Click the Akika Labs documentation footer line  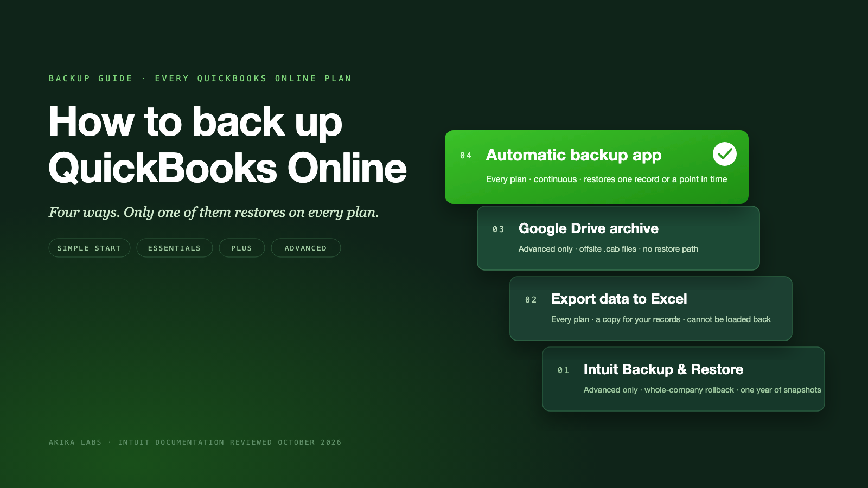pos(195,442)
